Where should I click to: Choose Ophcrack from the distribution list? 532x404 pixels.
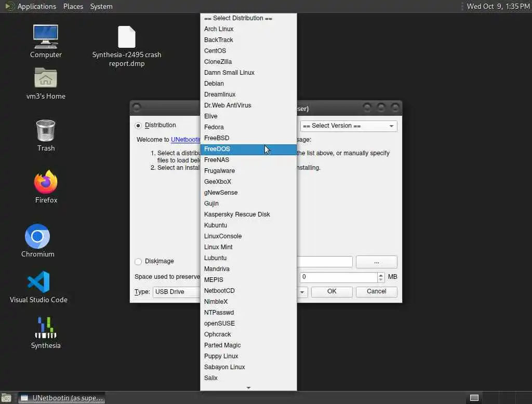(248, 334)
